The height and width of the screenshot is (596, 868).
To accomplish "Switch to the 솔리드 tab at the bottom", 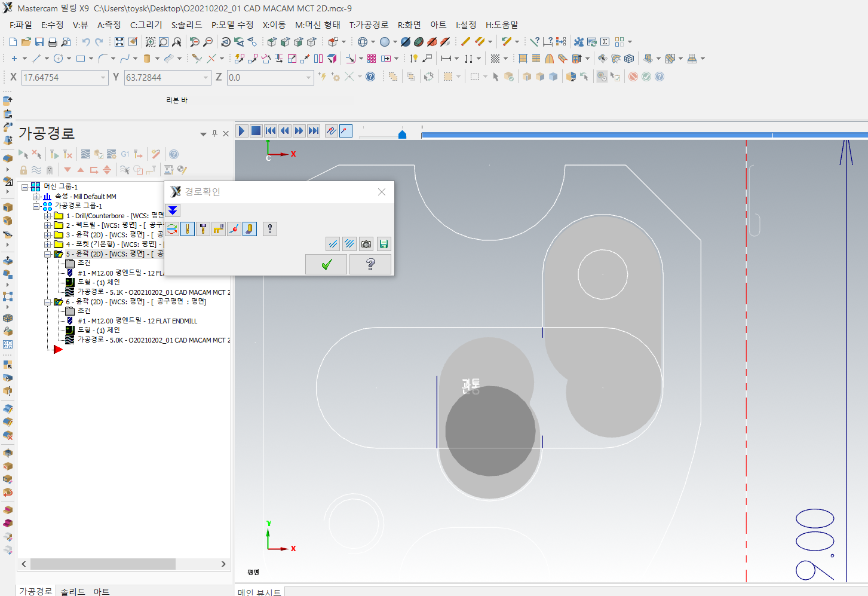I will [73, 591].
